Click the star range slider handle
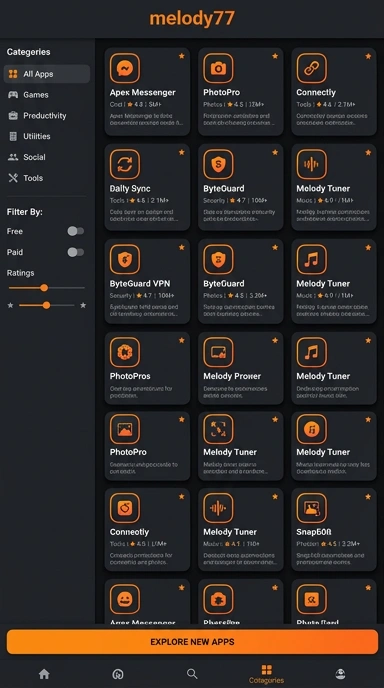 (47, 305)
